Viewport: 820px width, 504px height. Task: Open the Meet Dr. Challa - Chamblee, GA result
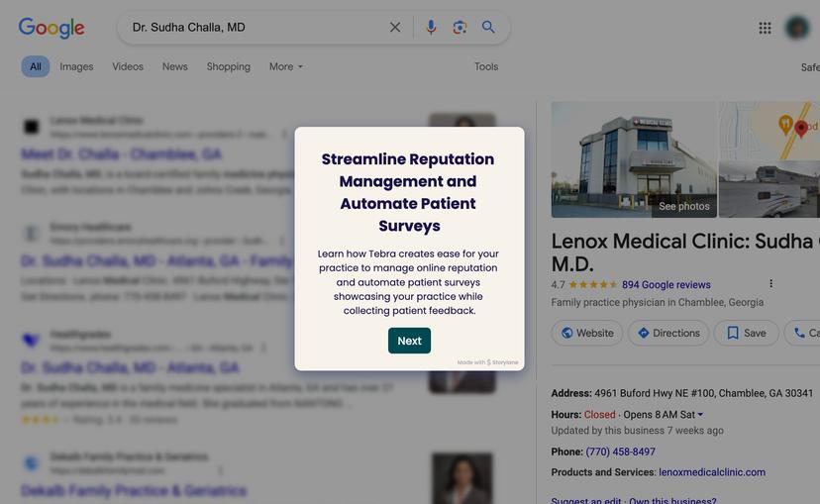point(122,154)
